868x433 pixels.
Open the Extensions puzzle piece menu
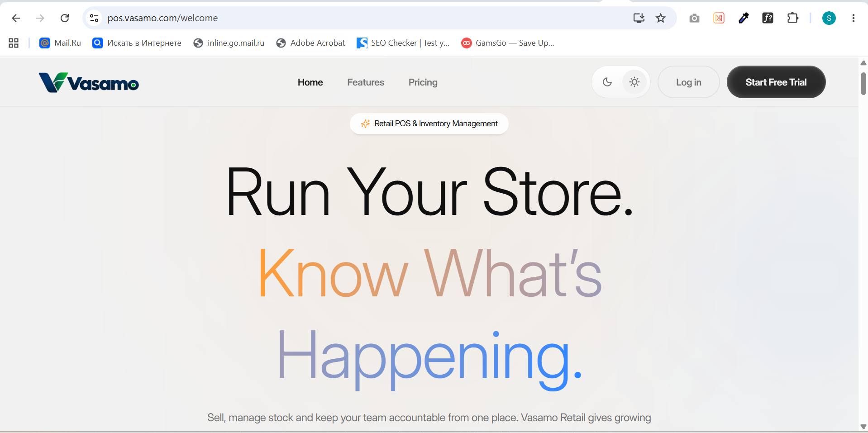pos(792,18)
